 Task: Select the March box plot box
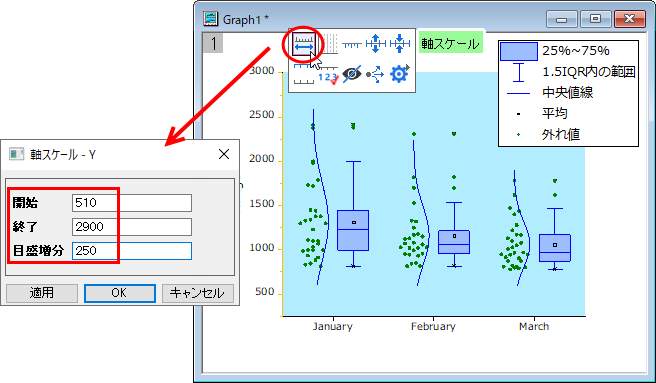[555, 248]
